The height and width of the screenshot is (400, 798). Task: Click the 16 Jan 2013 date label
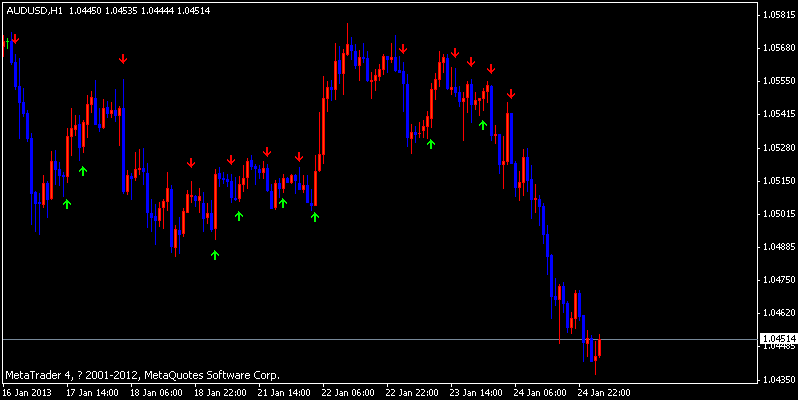(27, 393)
